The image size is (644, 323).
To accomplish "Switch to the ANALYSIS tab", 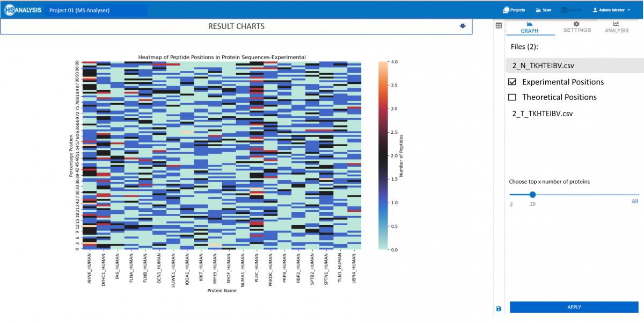I will click(x=616, y=27).
